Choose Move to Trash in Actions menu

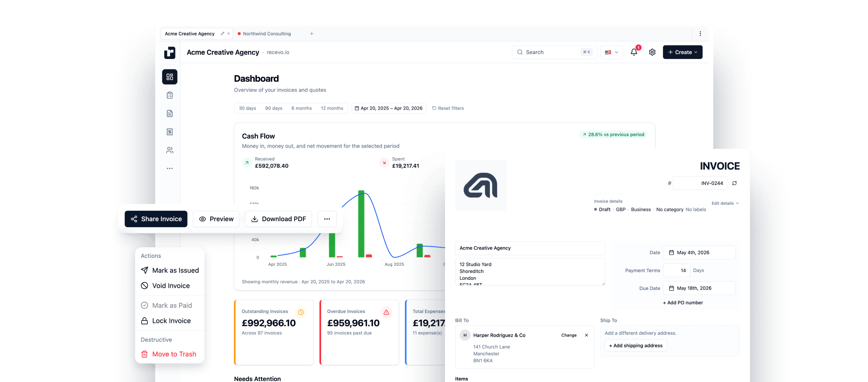[x=169, y=354]
